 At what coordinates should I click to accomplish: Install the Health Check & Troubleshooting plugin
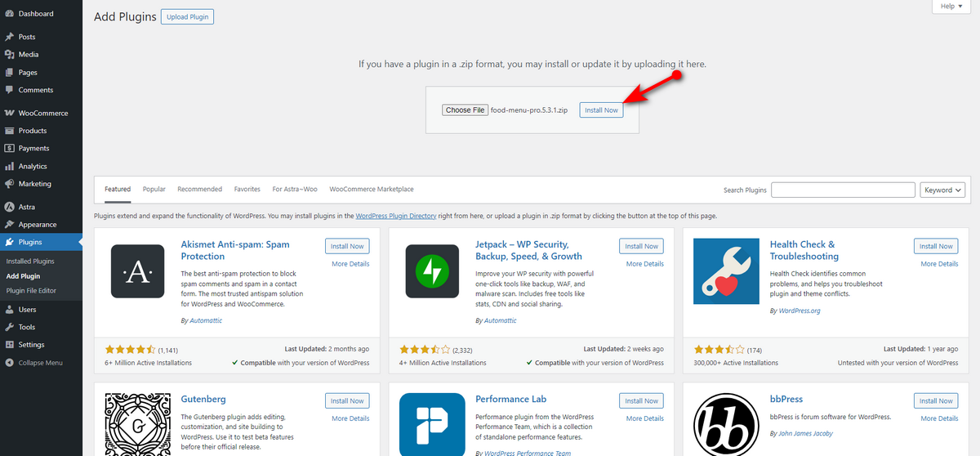[936, 246]
